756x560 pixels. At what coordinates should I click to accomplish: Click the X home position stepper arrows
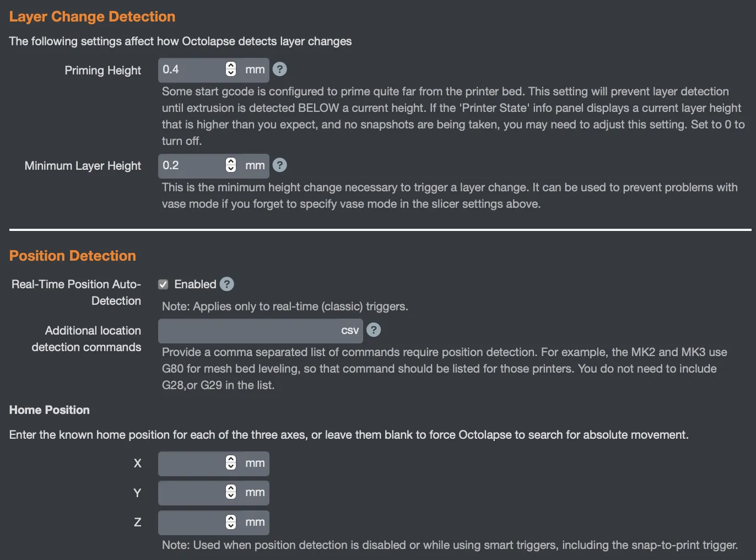point(231,463)
